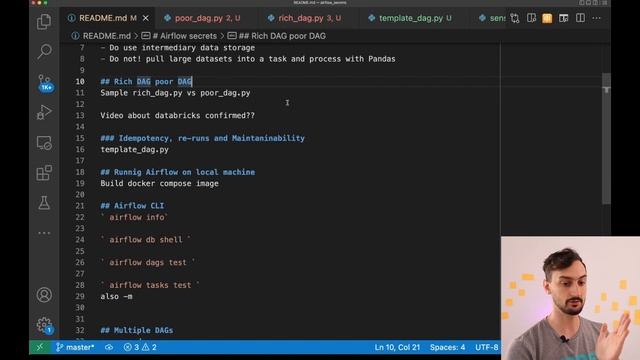Open the Search view in activity bar
This screenshot has height=360, width=640.
pyautogui.click(x=44, y=51)
